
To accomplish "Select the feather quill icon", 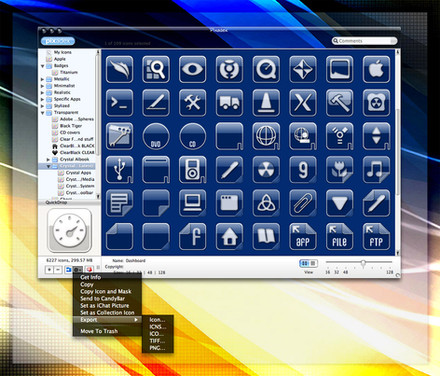I will 119,69.
